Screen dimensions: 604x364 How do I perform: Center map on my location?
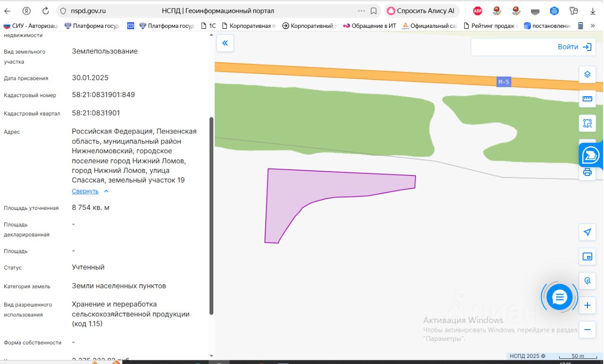[x=587, y=232]
